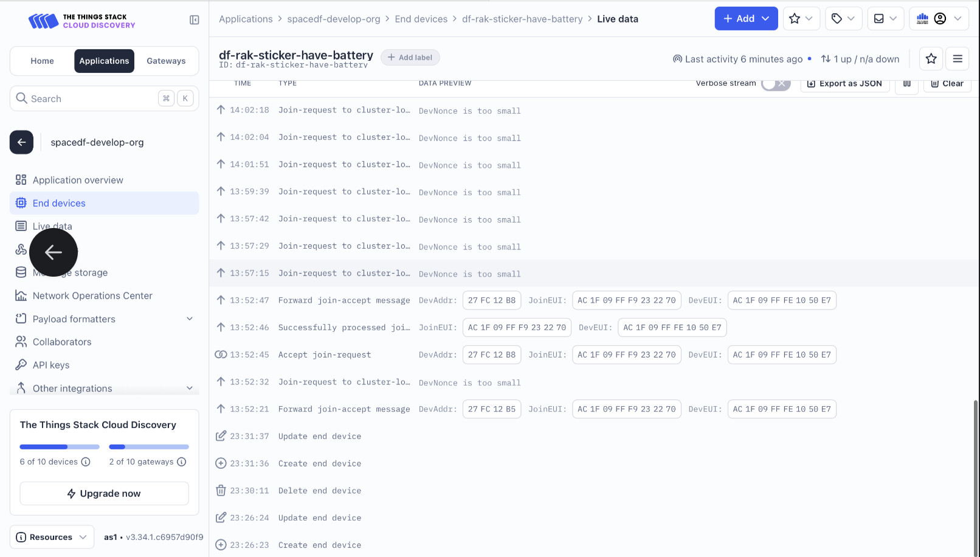Click Export as JSON
The width and height of the screenshot is (980, 557).
844,84
